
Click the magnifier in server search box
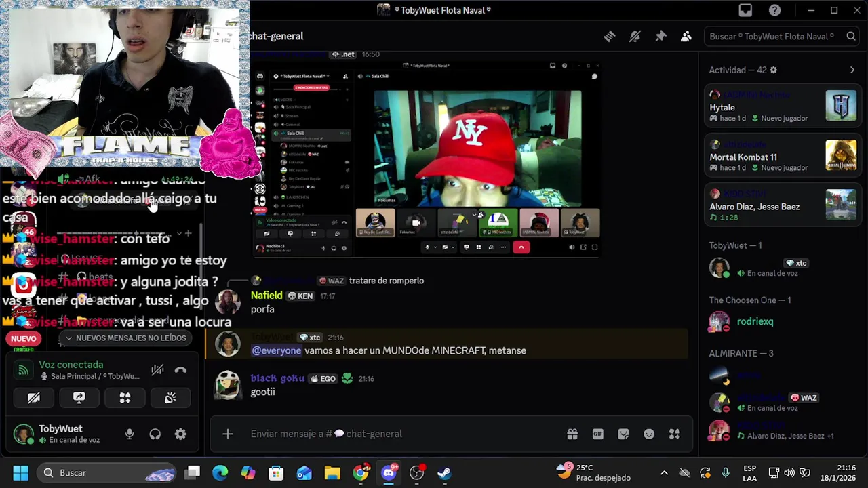(x=850, y=37)
